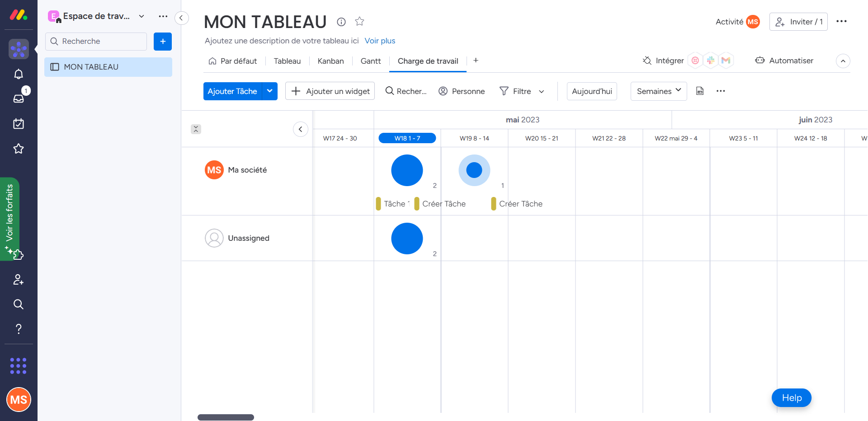Collapse the people list column
Image resolution: width=868 pixels, height=421 pixels.
pos(300,129)
